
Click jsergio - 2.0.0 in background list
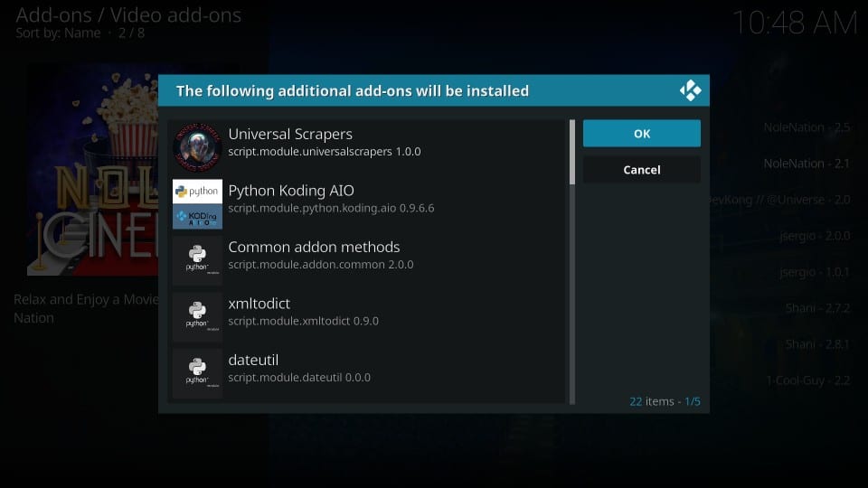tap(815, 236)
